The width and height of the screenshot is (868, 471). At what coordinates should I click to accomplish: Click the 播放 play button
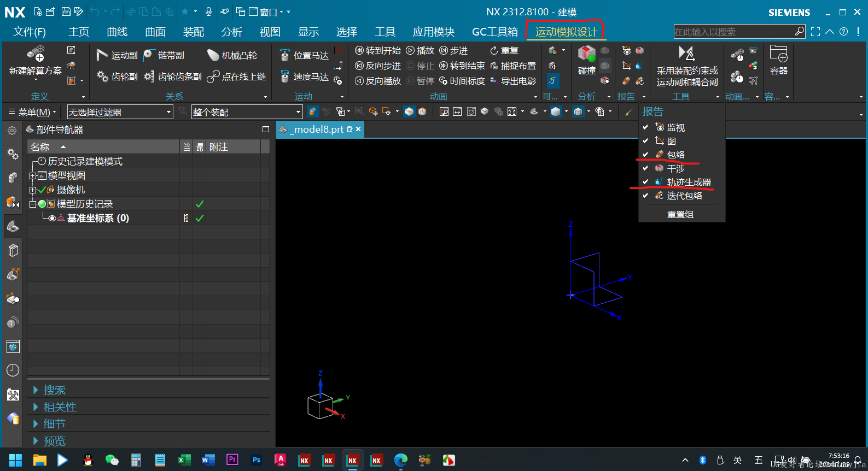point(420,50)
